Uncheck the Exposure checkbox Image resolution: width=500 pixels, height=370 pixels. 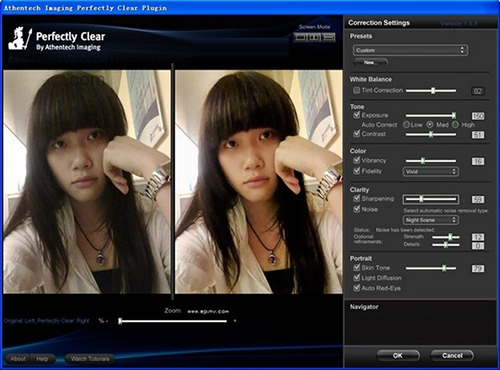[x=356, y=115]
